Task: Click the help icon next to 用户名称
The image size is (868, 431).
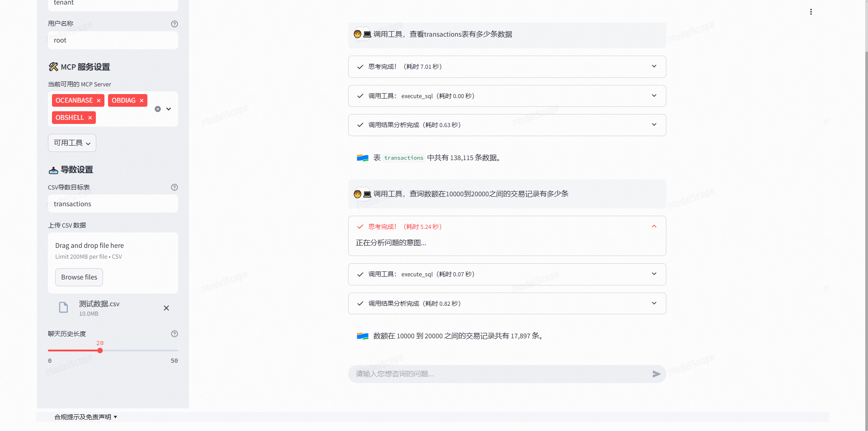Action: [175, 24]
